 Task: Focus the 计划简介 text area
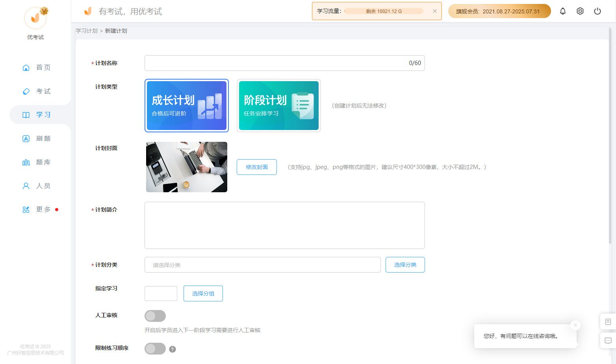284,225
